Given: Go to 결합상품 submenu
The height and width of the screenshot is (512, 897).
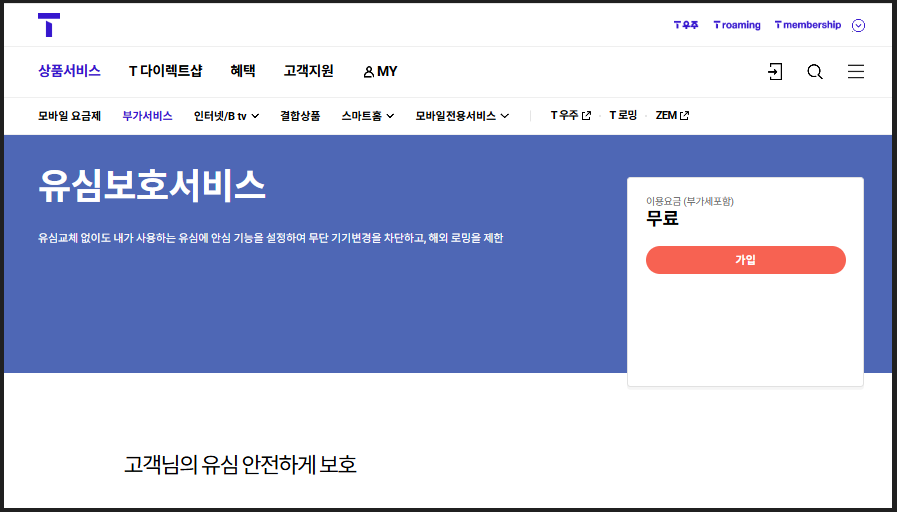Looking at the screenshot, I should click(300, 116).
